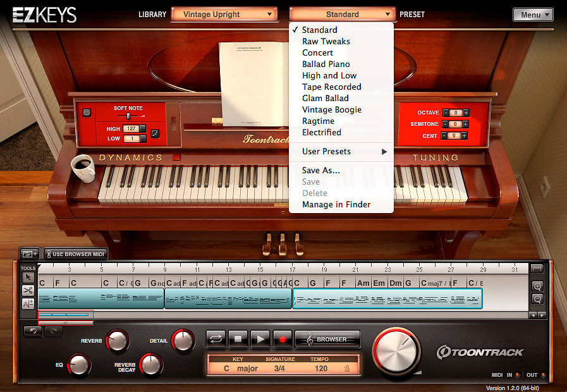Click the redo arrow button
The height and width of the screenshot is (392, 567).
click(x=54, y=331)
